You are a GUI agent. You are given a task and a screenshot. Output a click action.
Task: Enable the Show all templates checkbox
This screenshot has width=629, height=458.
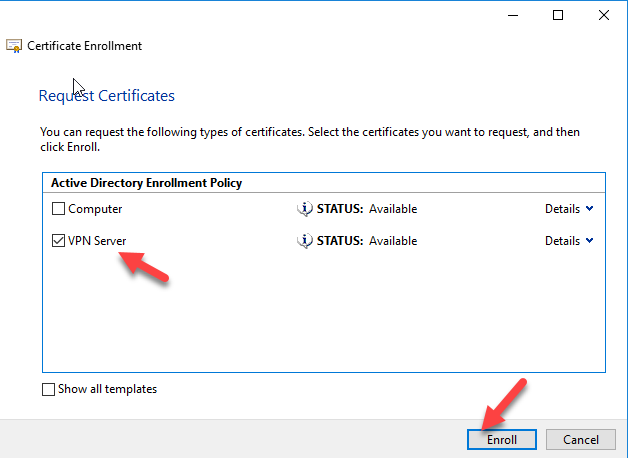coord(50,390)
